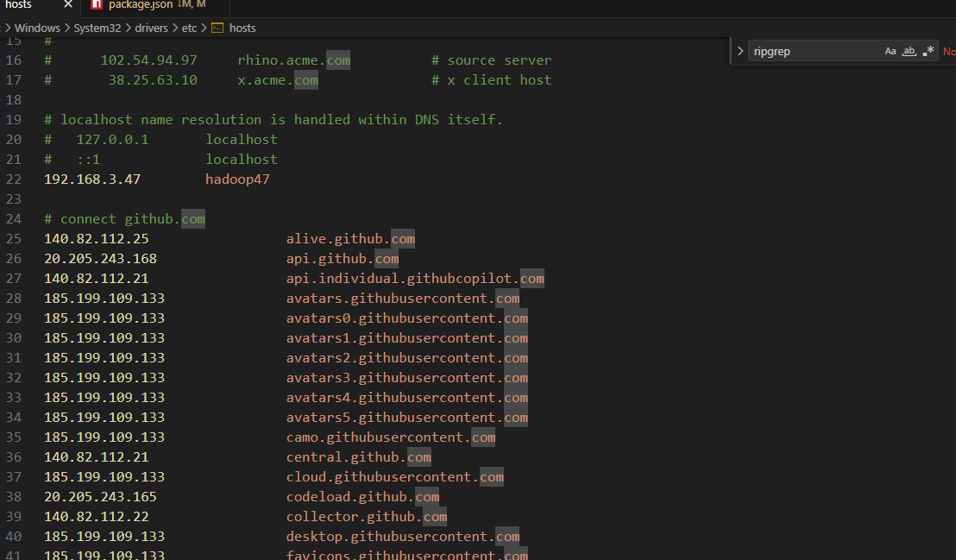Click the '# connect github.com' comment
The image size is (956, 560).
tap(124, 219)
